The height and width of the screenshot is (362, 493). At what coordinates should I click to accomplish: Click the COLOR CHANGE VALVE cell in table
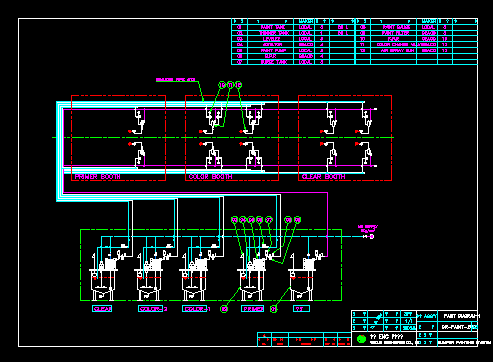394,44
